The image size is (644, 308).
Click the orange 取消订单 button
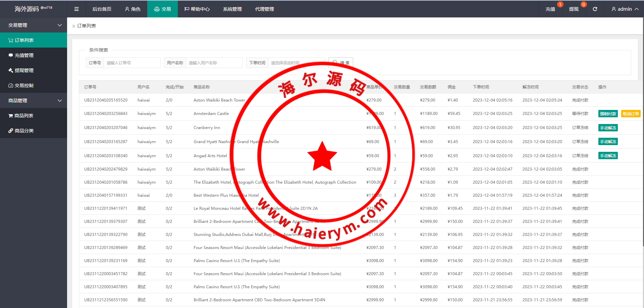(631, 114)
